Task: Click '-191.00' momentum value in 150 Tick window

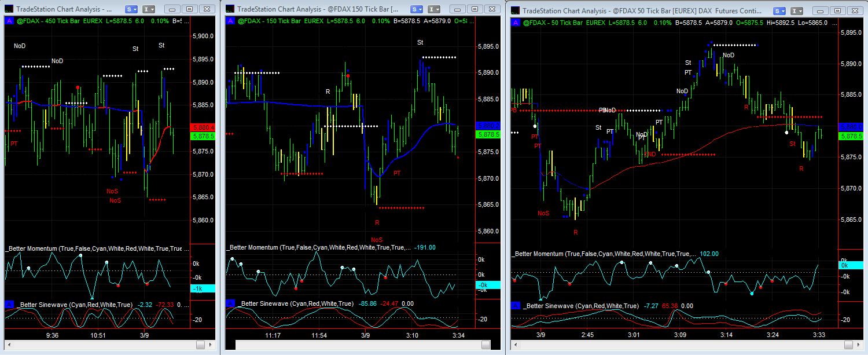Action: pos(425,247)
